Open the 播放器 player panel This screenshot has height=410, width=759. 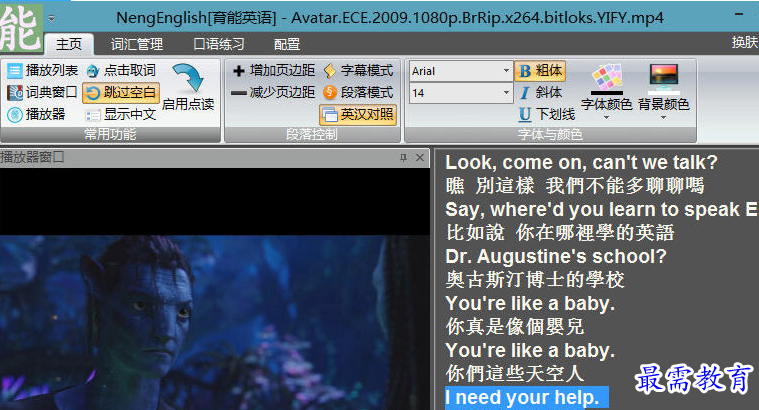[36, 114]
